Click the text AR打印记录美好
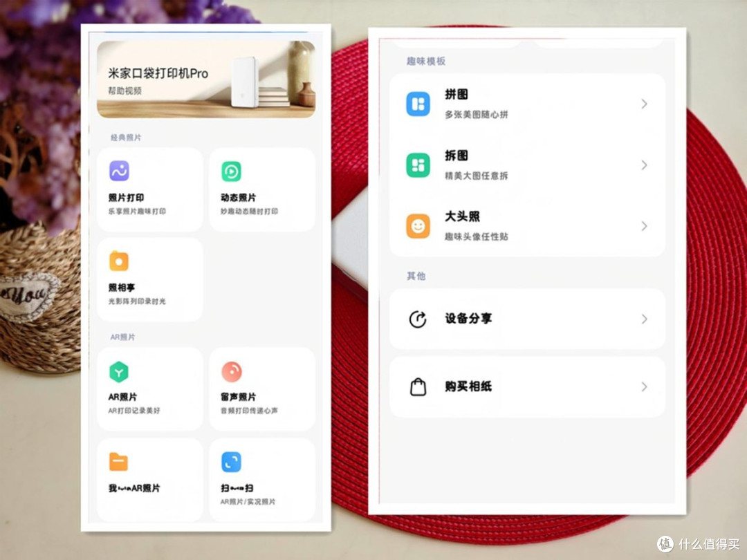The width and height of the screenshot is (747, 560). point(134,411)
